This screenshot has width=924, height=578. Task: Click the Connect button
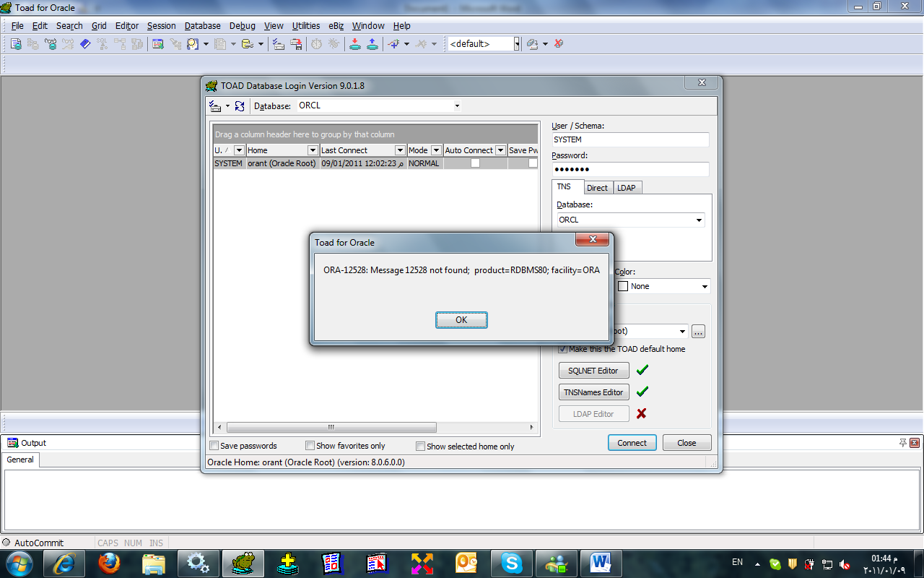[x=632, y=443]
